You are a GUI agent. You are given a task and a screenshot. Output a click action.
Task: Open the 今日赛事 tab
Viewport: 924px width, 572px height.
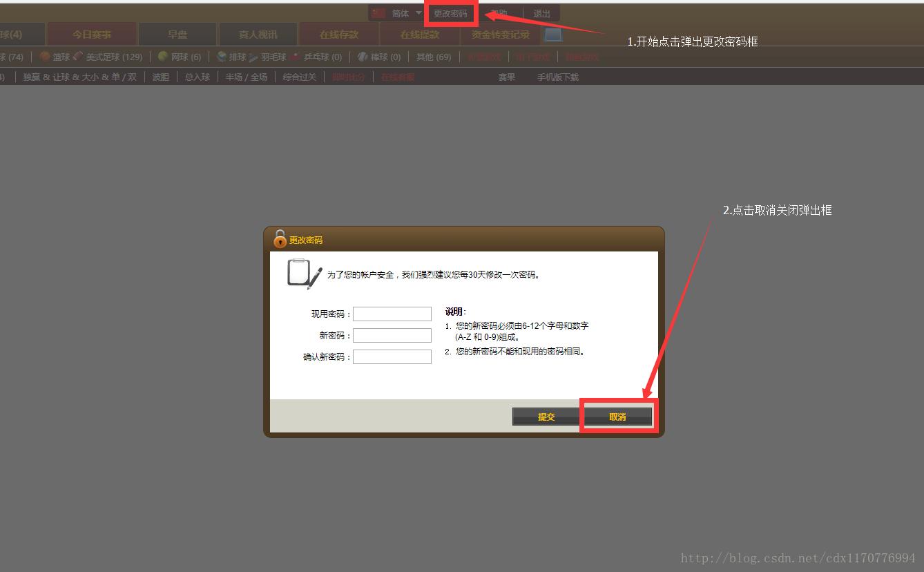tap(92, 35)
